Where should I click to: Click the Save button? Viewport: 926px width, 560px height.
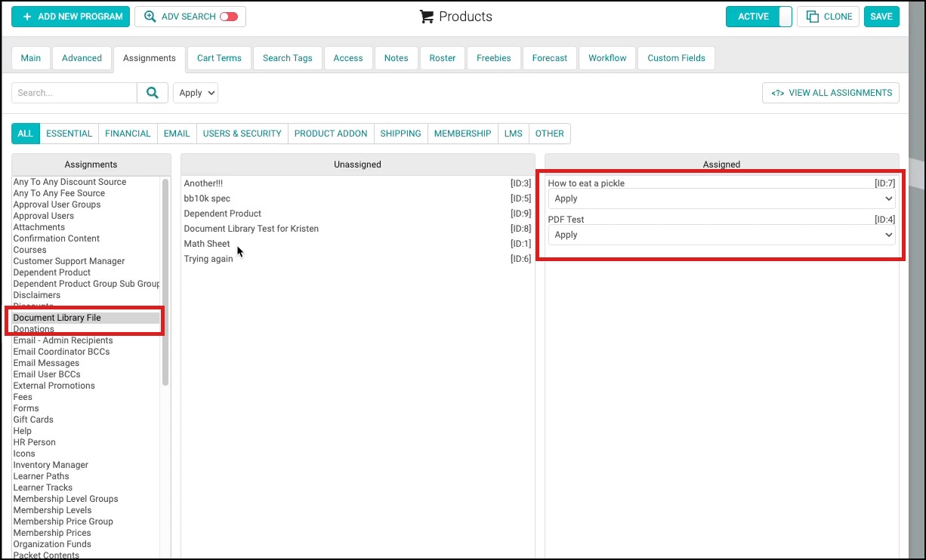point(881,17)
